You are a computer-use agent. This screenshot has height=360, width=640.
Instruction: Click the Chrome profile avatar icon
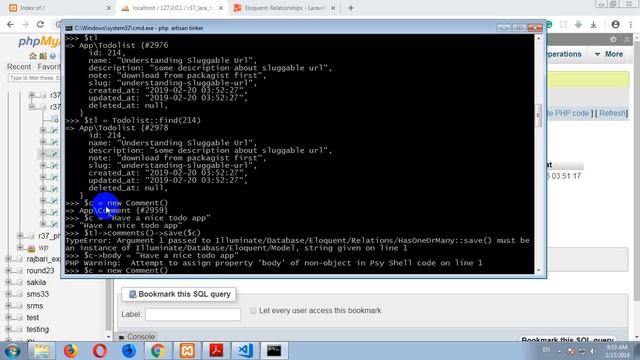615,24
